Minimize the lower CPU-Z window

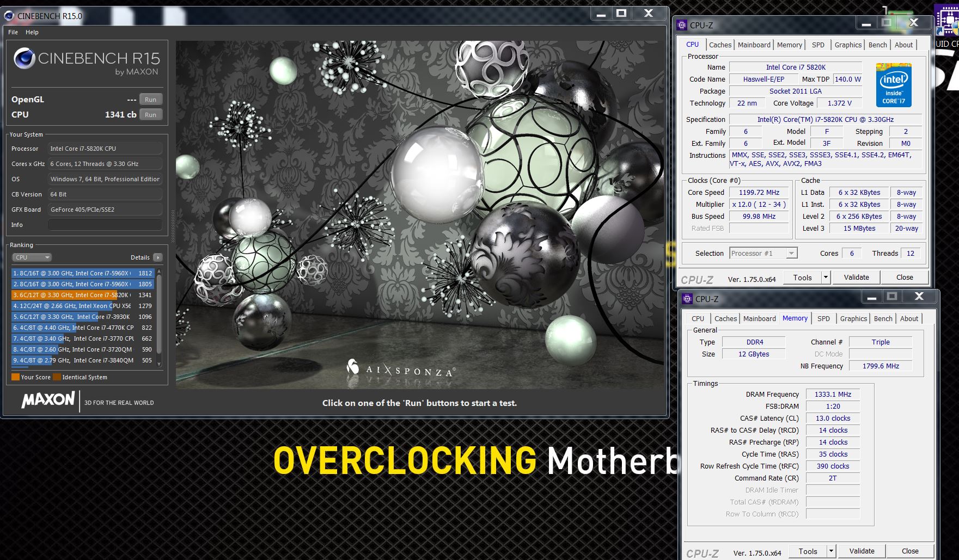point(872,297)
